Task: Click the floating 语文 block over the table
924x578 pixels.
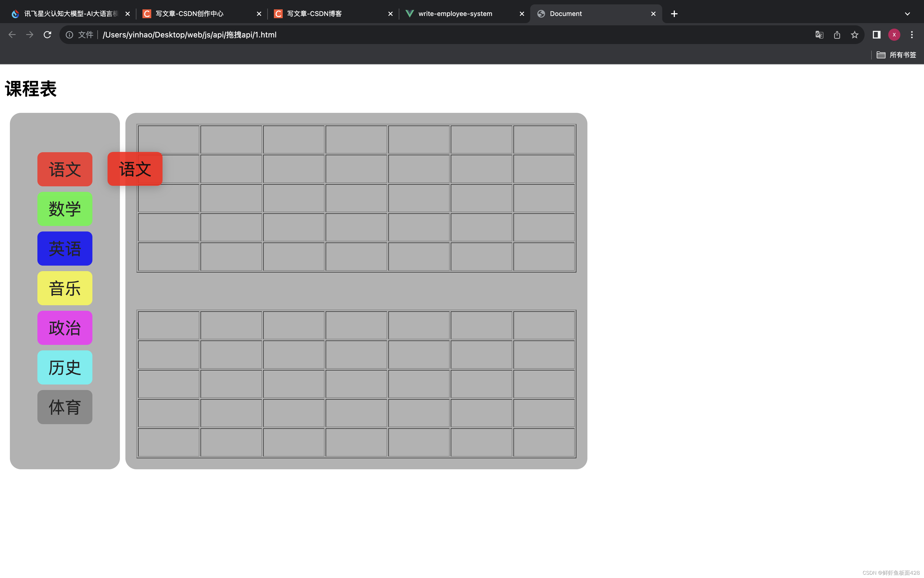Action: [135, 169]
